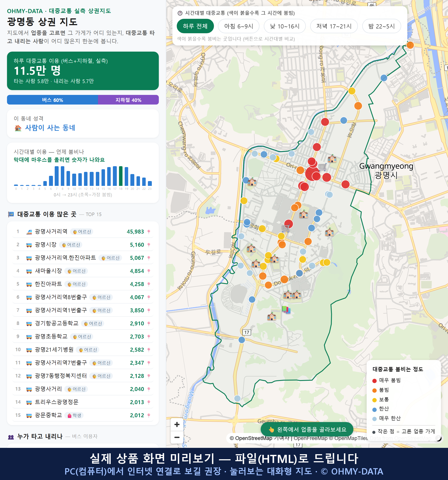This screenshot has width=448, height=480.
Task: Click the clock icon beside 시간대별 대중교통
Action: (x=180, y=13)
